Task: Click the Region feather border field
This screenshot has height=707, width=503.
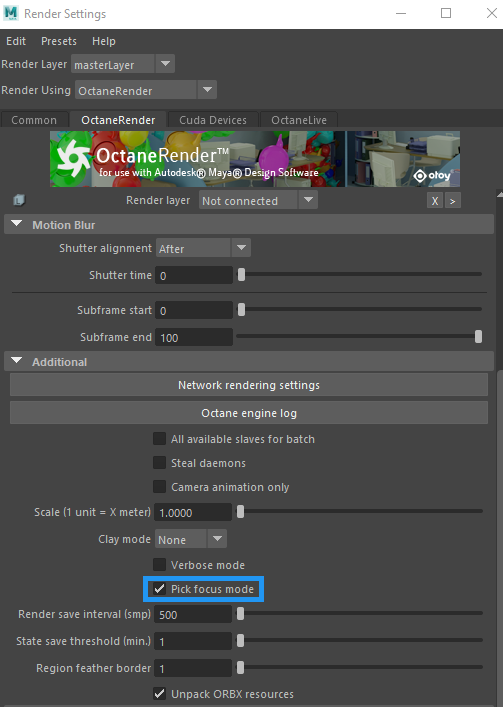Action: 193,668
